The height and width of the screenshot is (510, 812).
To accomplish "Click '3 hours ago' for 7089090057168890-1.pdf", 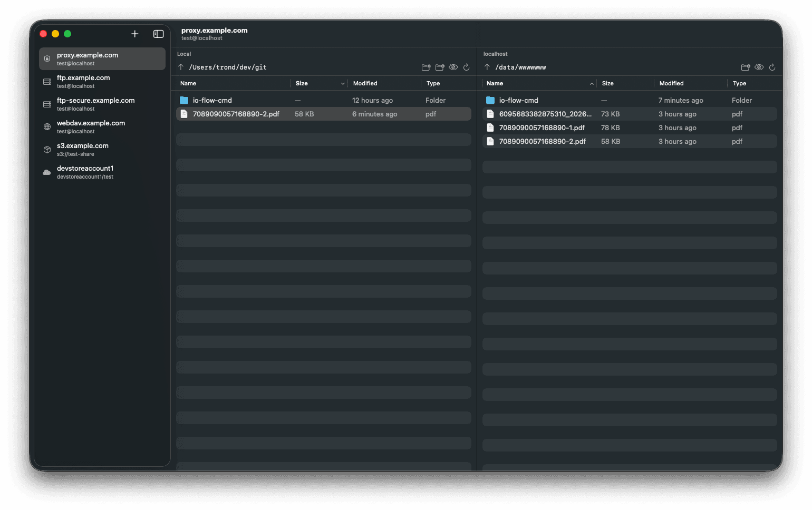I will [x=678, y=127].
